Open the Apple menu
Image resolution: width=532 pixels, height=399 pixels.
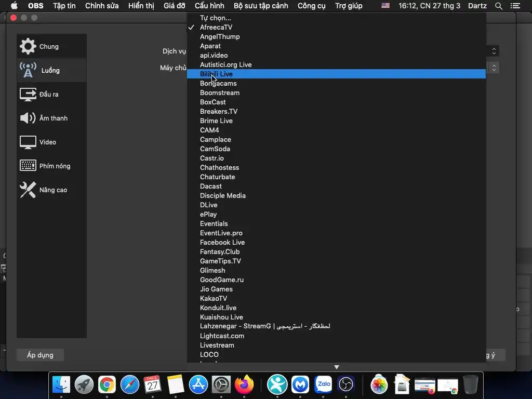(x=14, y=6)
